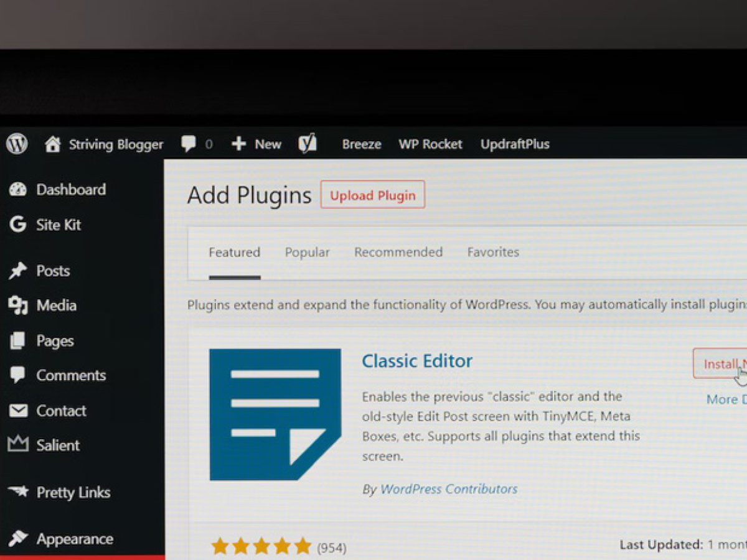
Task: Open Salient in the sidebar
Action: pyautogui.click(x=58, y=446)
